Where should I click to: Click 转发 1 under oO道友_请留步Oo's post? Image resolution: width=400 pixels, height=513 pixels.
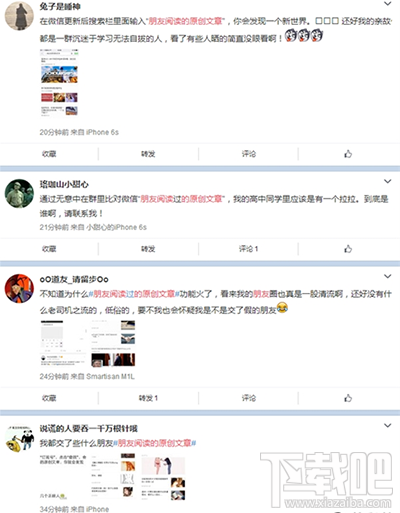pyautogui.click(x=148, y=398)
